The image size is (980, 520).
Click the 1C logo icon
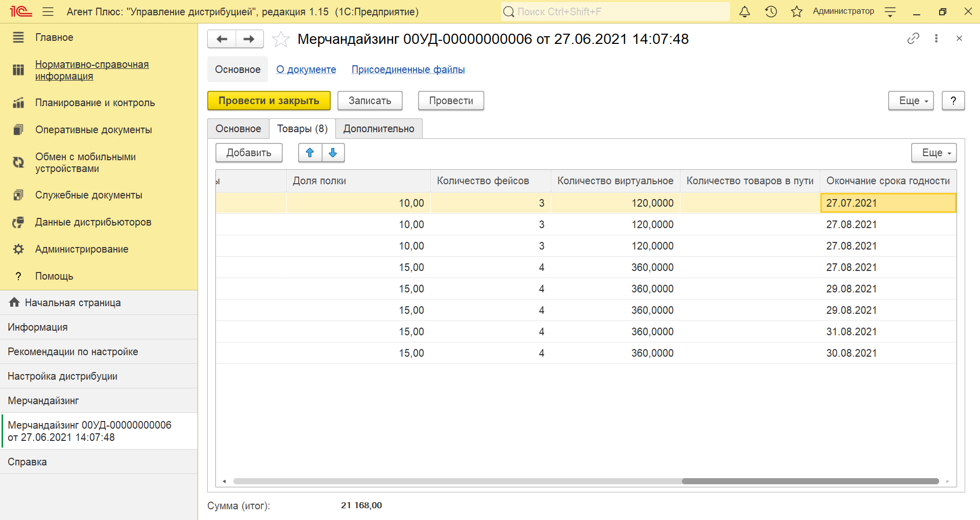point(21,11)
